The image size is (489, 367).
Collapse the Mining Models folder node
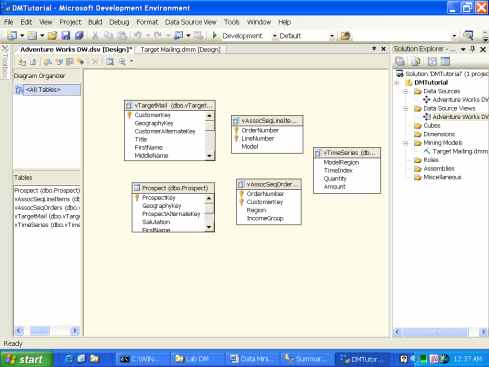click(406, 143)
